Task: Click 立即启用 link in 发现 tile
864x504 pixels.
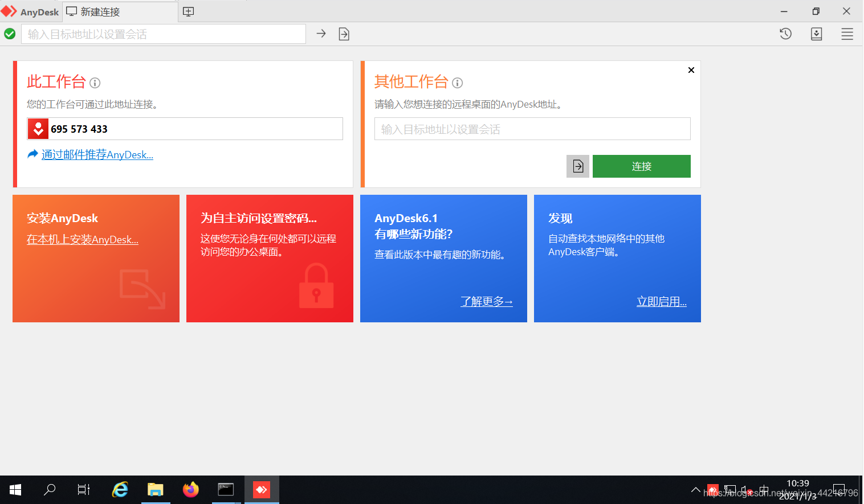Action: point(662,301)
